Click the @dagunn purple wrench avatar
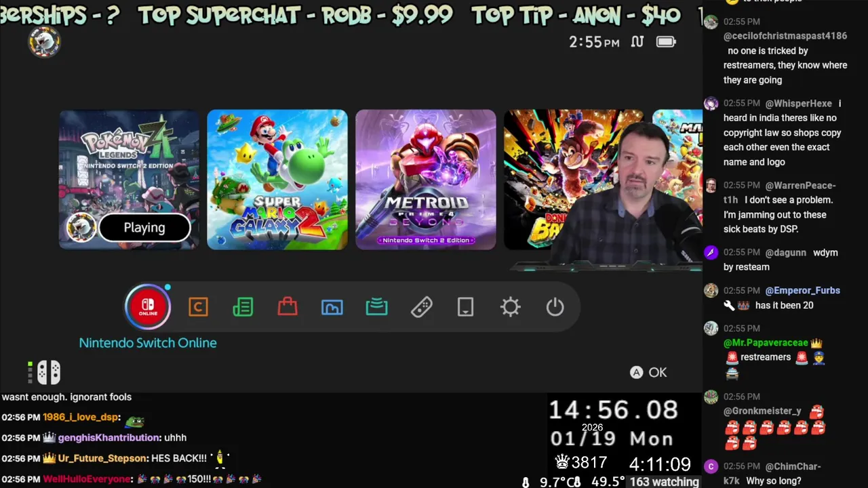 click(x=711, y=253)
